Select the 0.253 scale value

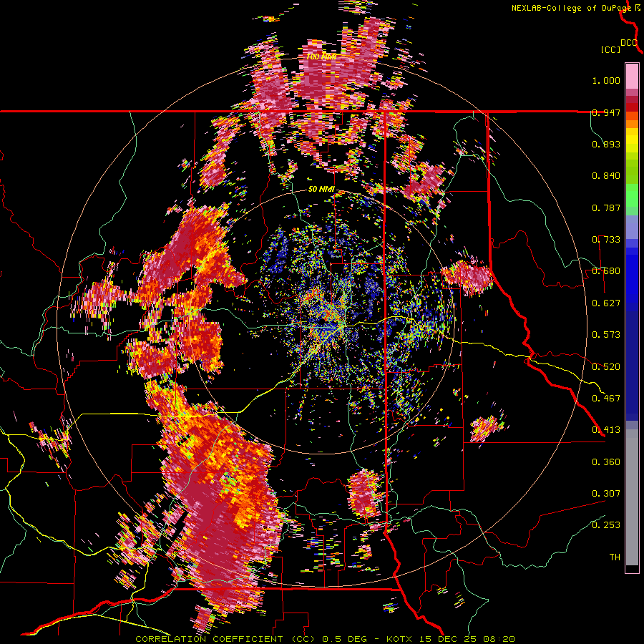tap(606, 525)
